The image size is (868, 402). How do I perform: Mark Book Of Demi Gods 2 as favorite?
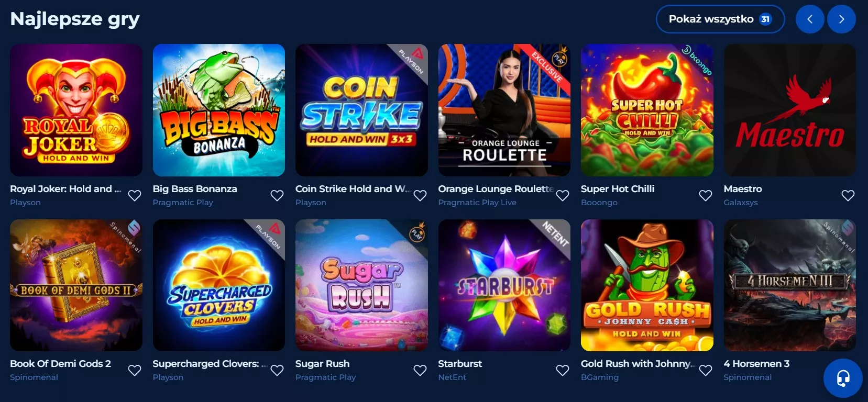[135, 370]
